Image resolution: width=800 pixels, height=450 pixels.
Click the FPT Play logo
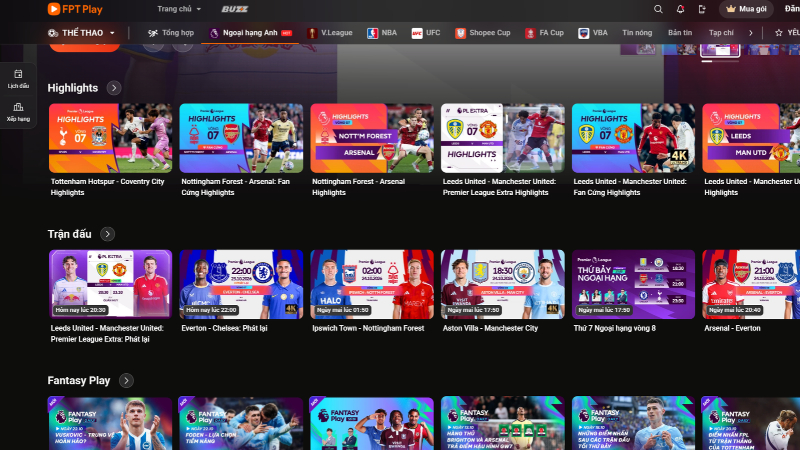coord(75,9)
